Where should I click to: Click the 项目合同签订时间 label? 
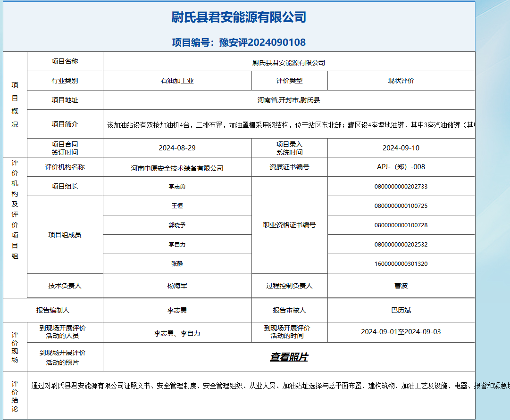coord(65,148)
